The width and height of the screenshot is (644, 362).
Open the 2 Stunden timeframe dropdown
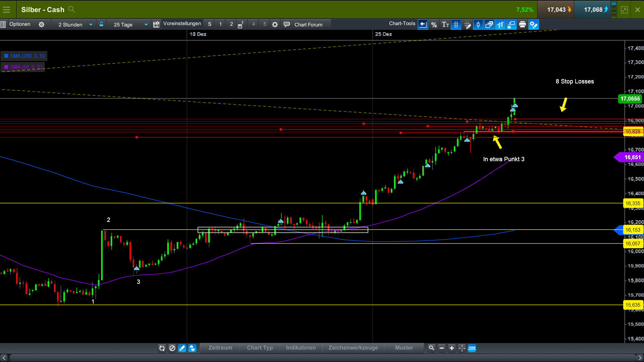click(73, 24)
